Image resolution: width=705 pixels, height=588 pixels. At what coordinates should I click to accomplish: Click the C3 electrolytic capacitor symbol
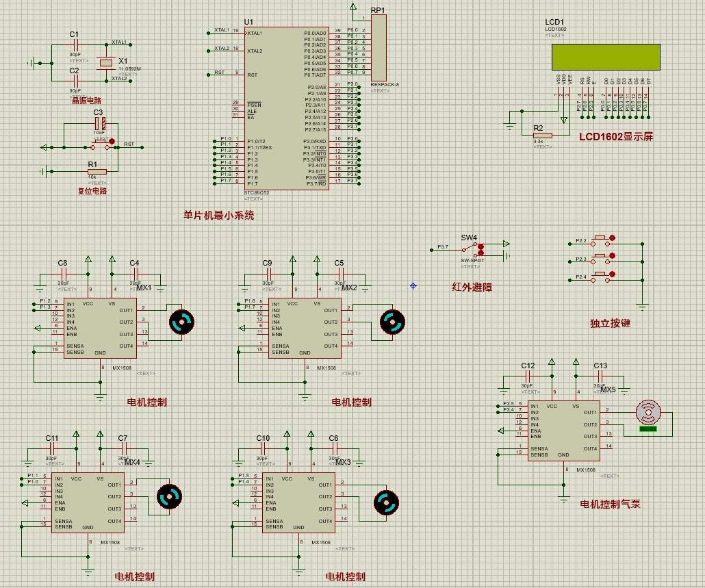100,123
